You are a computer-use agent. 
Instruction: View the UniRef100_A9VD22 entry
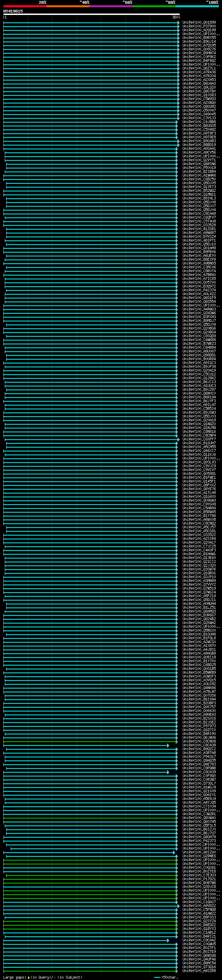click(199, 906)
